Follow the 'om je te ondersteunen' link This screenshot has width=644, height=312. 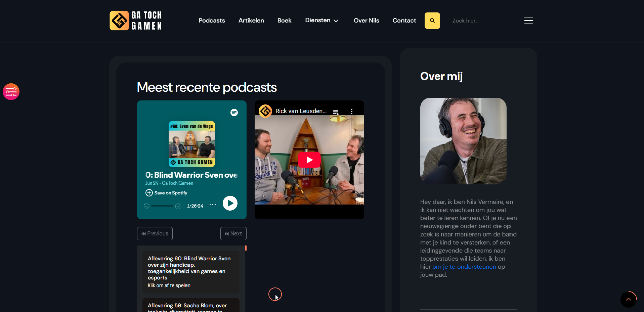(x=464, y=267)
